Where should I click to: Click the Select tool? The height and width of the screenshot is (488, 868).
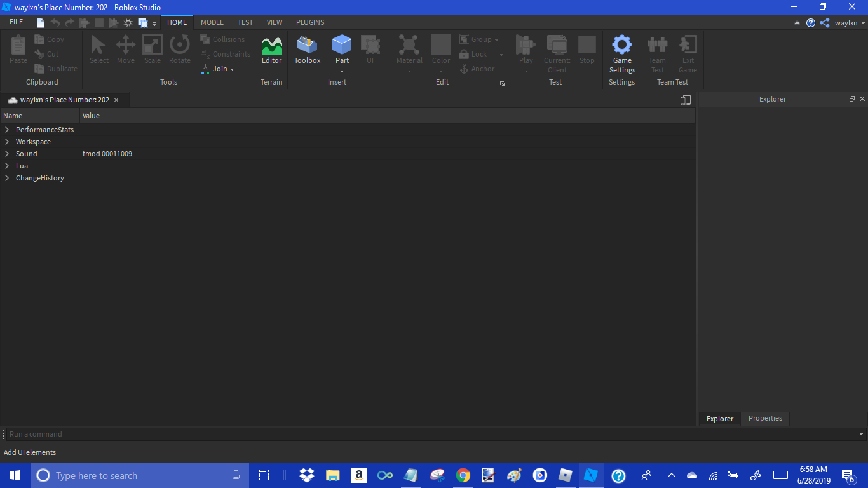[99, 50]
